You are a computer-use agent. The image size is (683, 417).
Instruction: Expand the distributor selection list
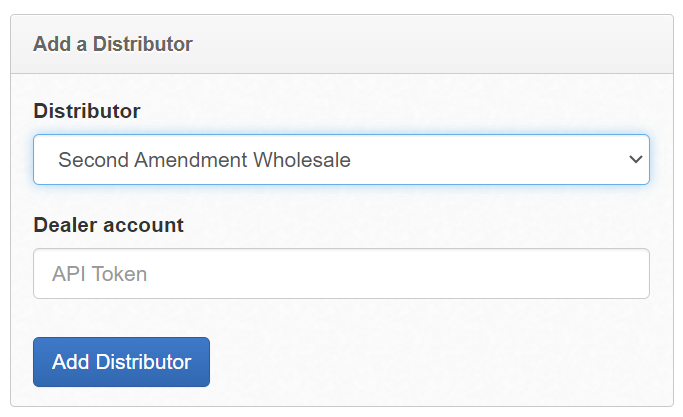pos(341,159)
